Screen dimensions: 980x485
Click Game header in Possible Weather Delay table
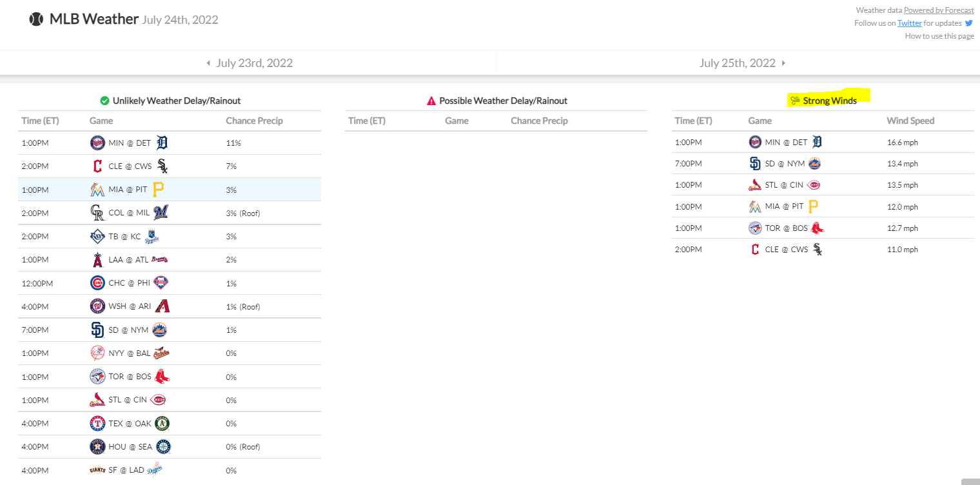pyautogui.click(x=456, y=121)
